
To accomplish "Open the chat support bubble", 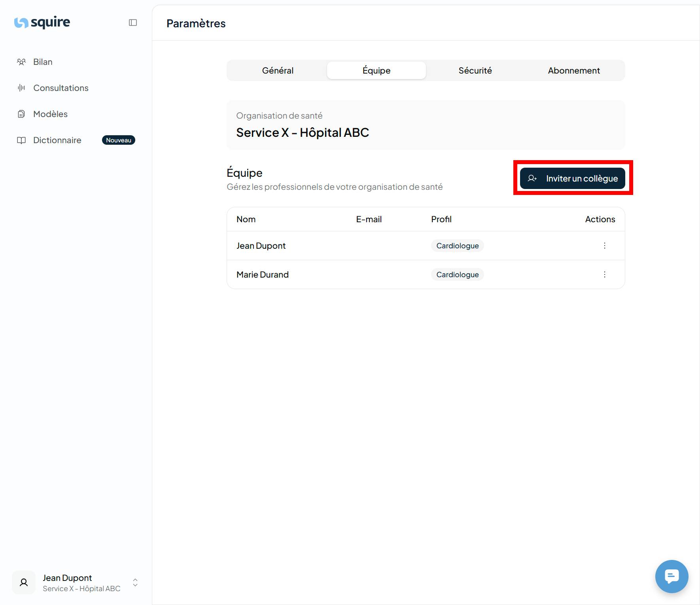I will [x=671, y=576].
